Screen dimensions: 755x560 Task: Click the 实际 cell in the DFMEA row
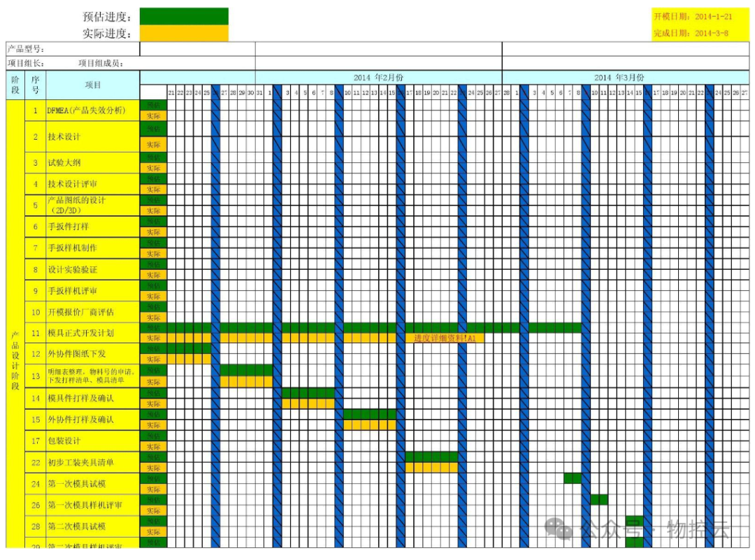tap(154, 115)
